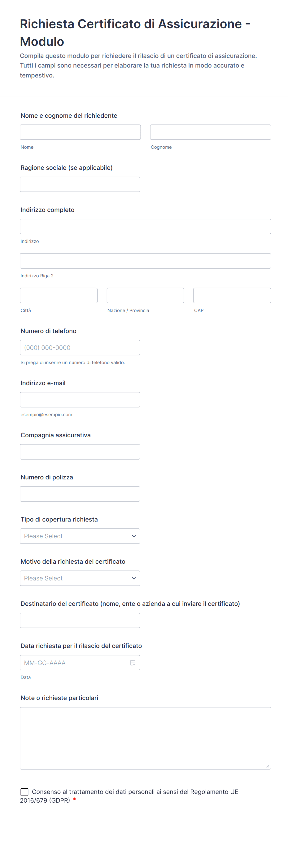
Task: Grab the textarea resize handle corner
Action: pyautogui.click(x=268, y=766)
